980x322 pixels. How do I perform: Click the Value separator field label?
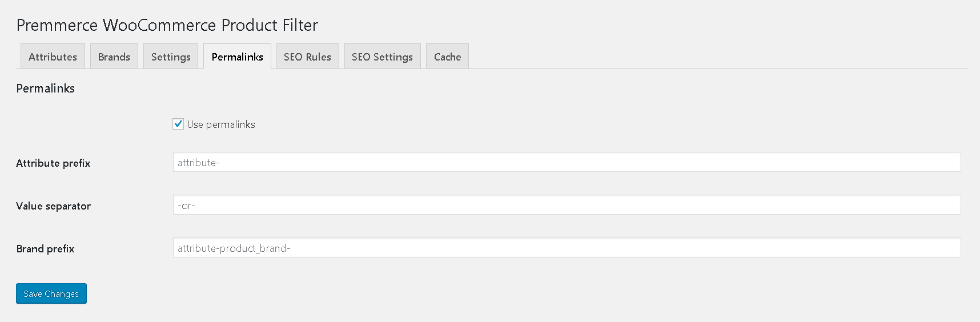point(53,206)
